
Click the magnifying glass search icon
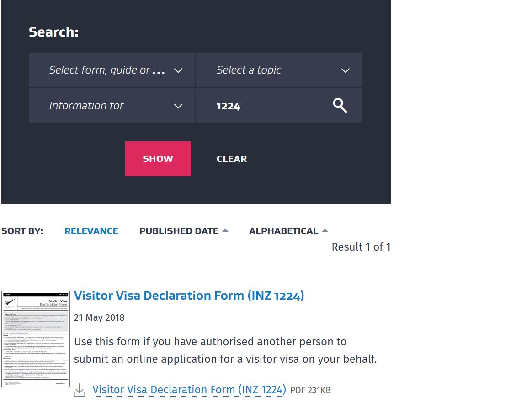coord(340,106)
